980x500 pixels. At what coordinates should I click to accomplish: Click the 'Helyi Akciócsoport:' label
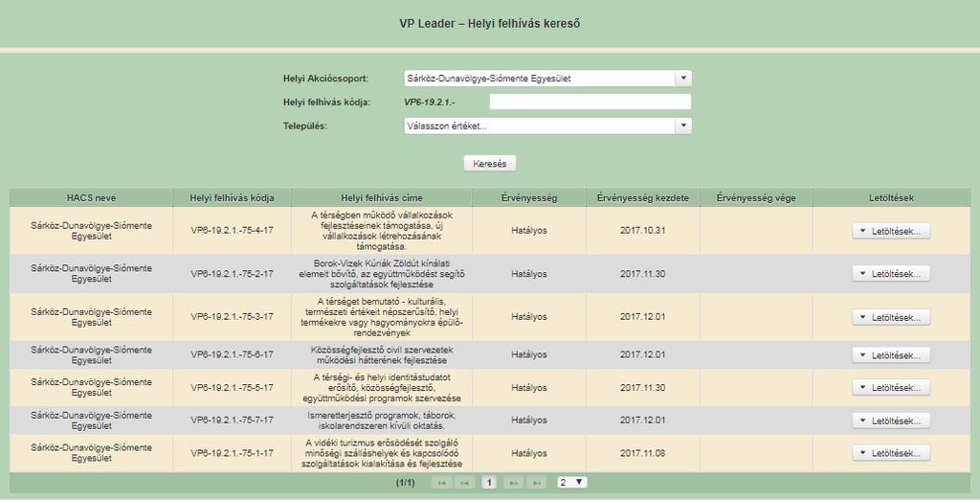[x=325, y=79]
